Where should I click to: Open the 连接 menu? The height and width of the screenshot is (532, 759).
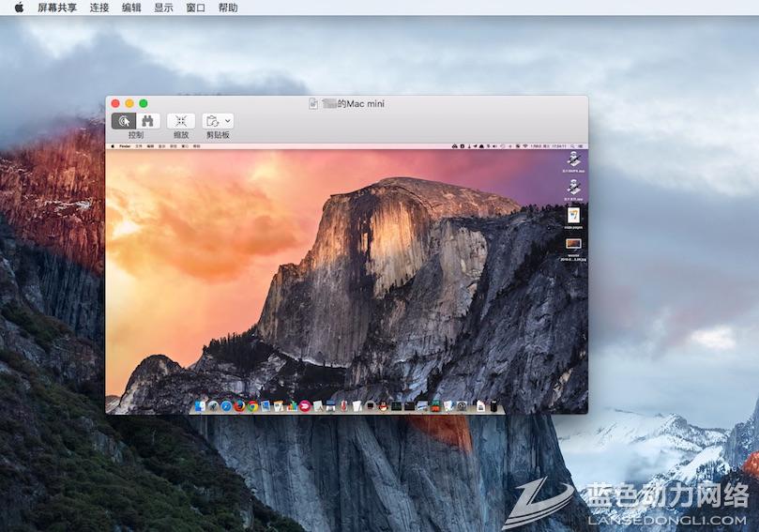click(99, 8)
